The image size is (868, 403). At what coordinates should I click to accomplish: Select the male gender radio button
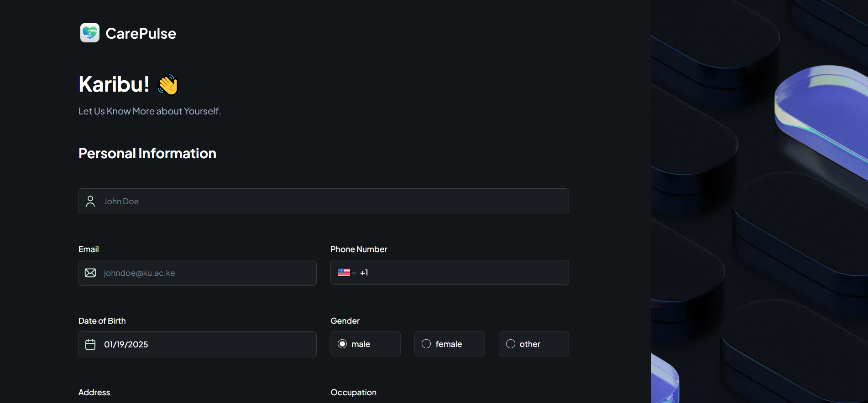(x=342, y=344)
